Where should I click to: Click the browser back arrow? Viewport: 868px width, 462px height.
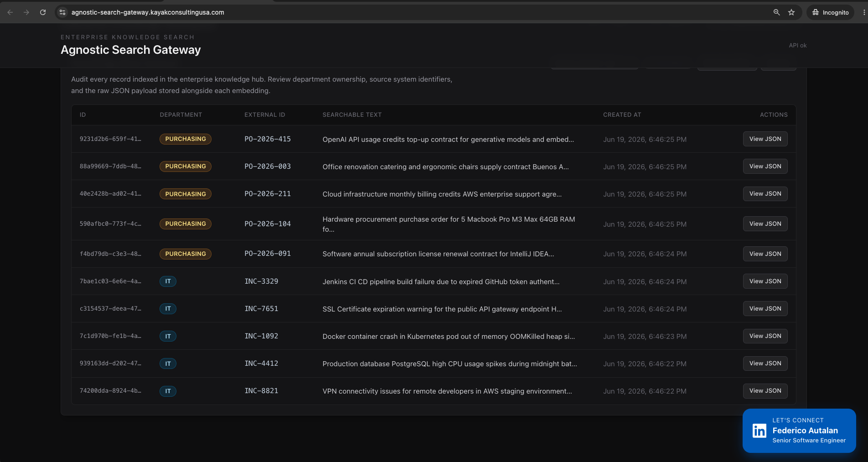pyautogui.click(x=10, y=12)
